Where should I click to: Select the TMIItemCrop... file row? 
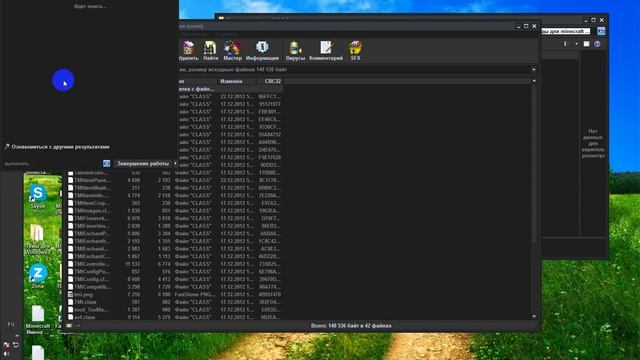click(x=175, y=203)
